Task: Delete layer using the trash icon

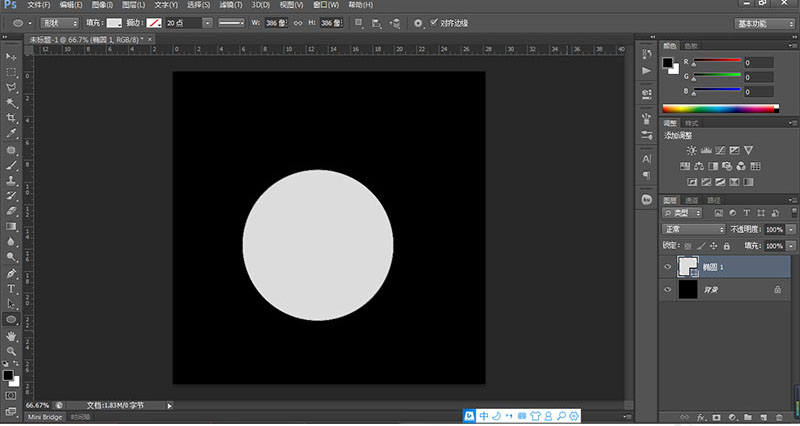Action: pos(779,416)
